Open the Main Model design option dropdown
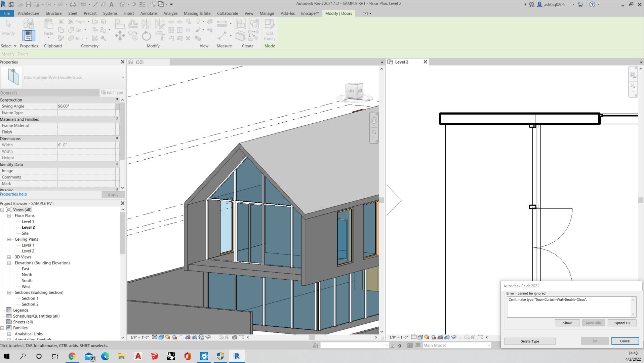The height and width of the screenshot is (363, 644). (489, 345)
